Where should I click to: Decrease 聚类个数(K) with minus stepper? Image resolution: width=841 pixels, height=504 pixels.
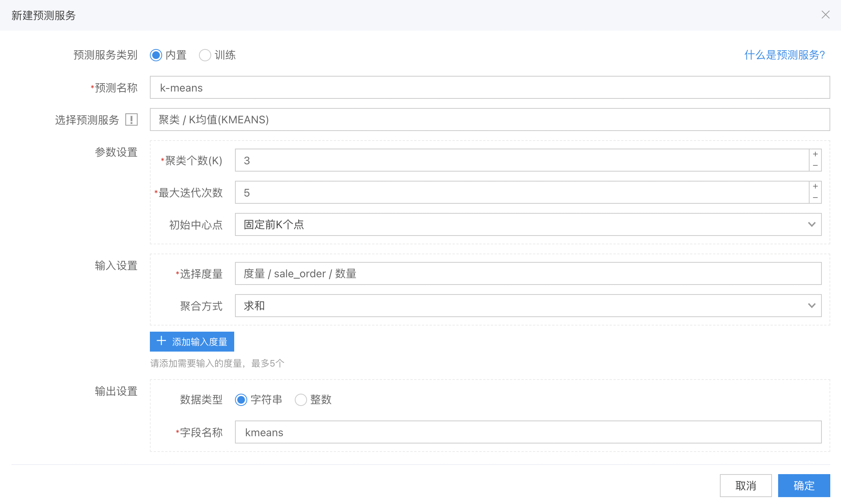[x=815, y=165]
